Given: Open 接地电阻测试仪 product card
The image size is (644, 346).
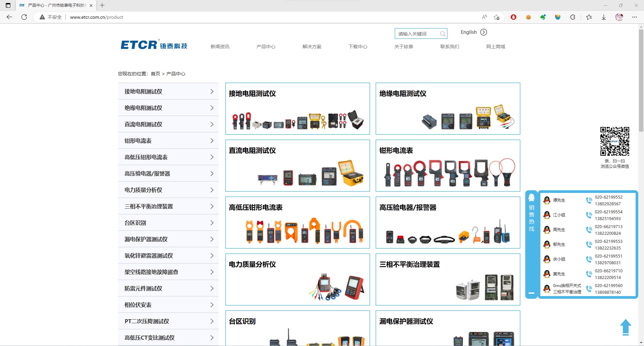Looking at the screenshot, I should point(298,109).
